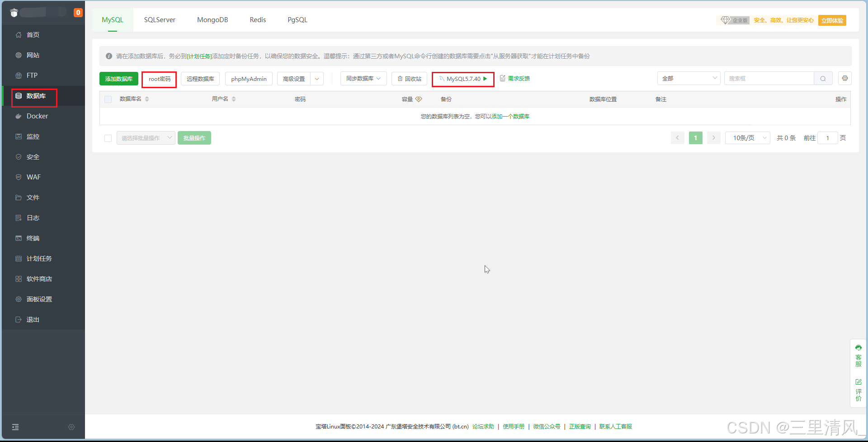This screenshot has width=868, height=442.
Task: Open the 回收站 recycle bin
Action: (x=409, y=79)
